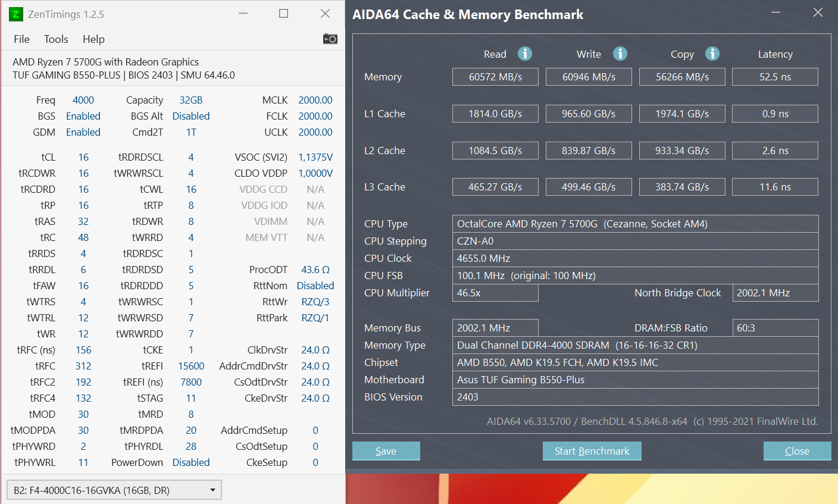Click the L1 Cache read value 1814.0 GB/s
The width and height of the screenshot is (838, 504).
pyautogui.click(x=495, y=114)
